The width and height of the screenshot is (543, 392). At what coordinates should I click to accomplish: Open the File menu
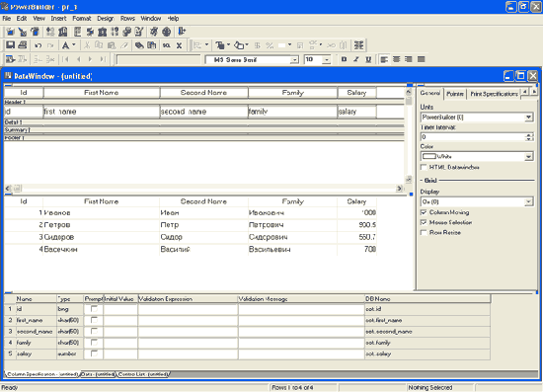[7, 19]
